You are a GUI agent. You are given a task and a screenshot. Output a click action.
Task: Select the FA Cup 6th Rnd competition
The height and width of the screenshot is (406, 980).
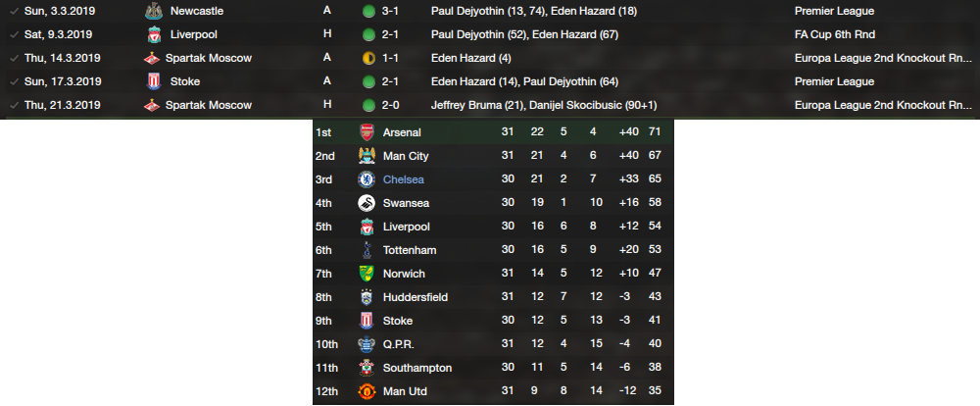834,34
